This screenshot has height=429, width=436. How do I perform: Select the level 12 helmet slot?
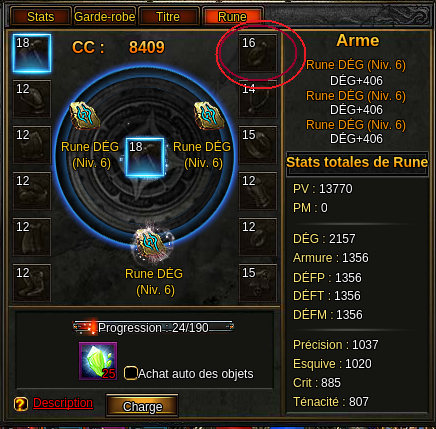32,99
